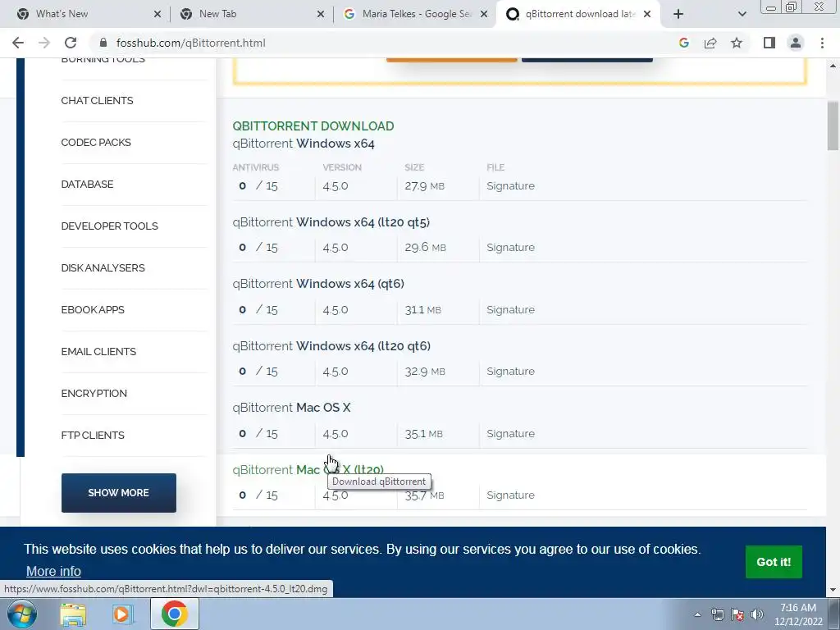Open a new browser tab
Viewport: 840px width, 630px height.
point(678,14)
